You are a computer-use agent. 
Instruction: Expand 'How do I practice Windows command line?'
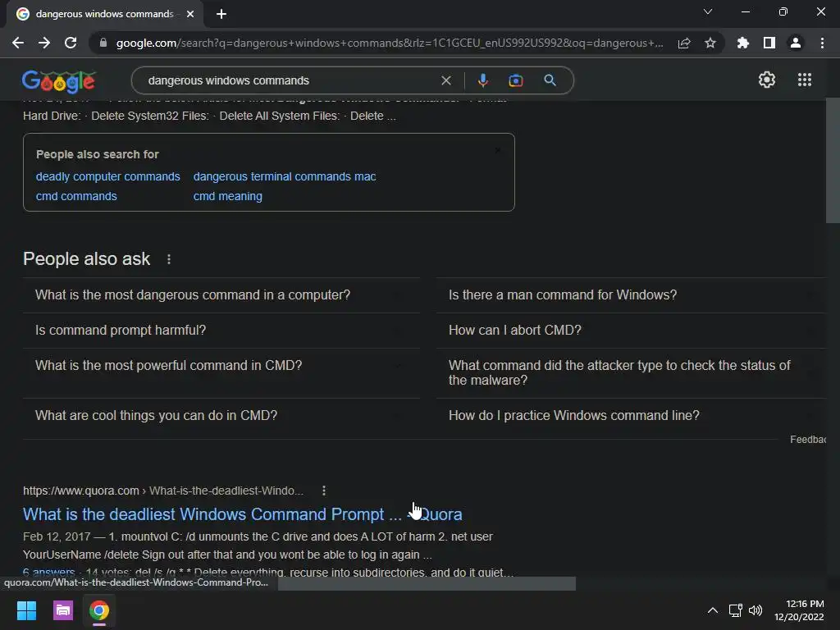pyautogui.click(x=631, y=416)
